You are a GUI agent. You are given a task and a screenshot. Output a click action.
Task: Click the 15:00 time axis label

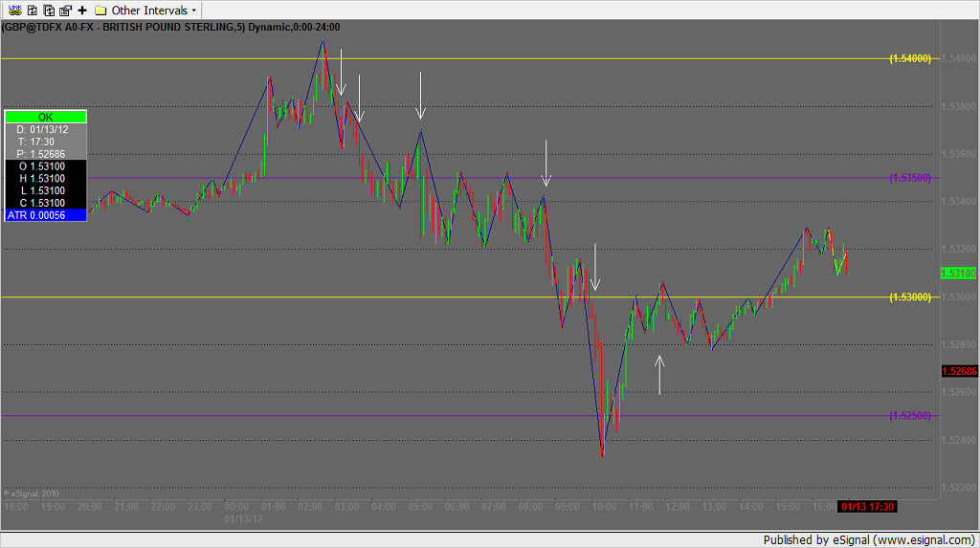point(788,507)
